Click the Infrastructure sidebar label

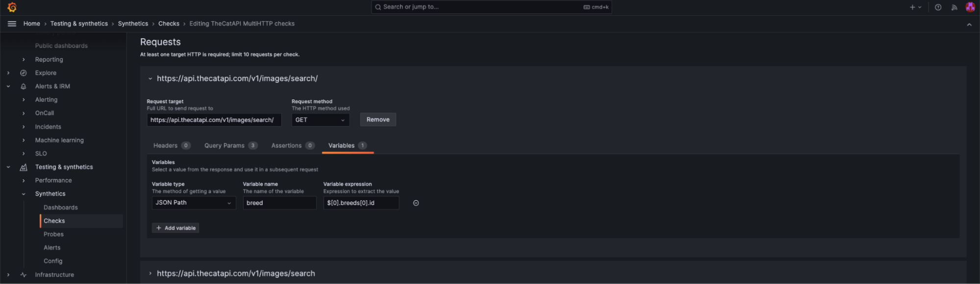[54, 275]
